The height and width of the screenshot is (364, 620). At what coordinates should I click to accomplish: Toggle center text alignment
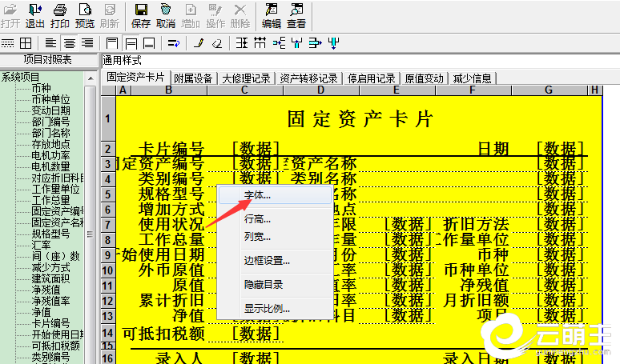(x=69, y=42)
